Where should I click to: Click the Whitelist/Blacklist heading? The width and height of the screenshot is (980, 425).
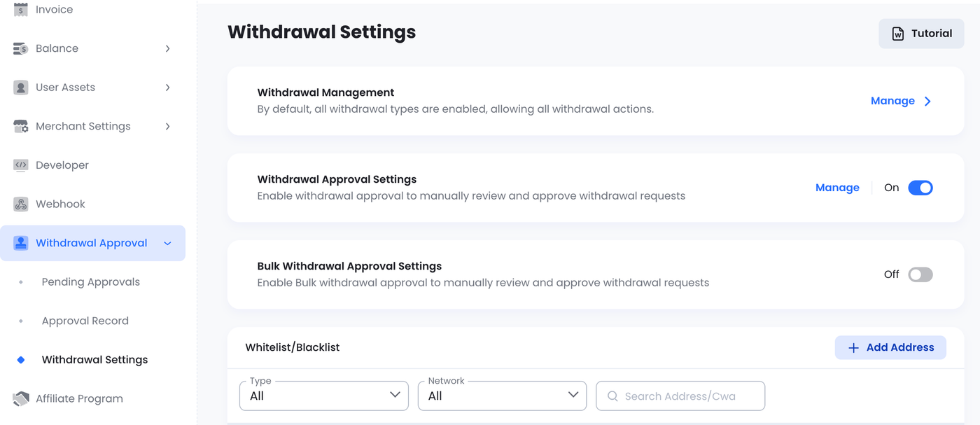[x=293, y=347]
